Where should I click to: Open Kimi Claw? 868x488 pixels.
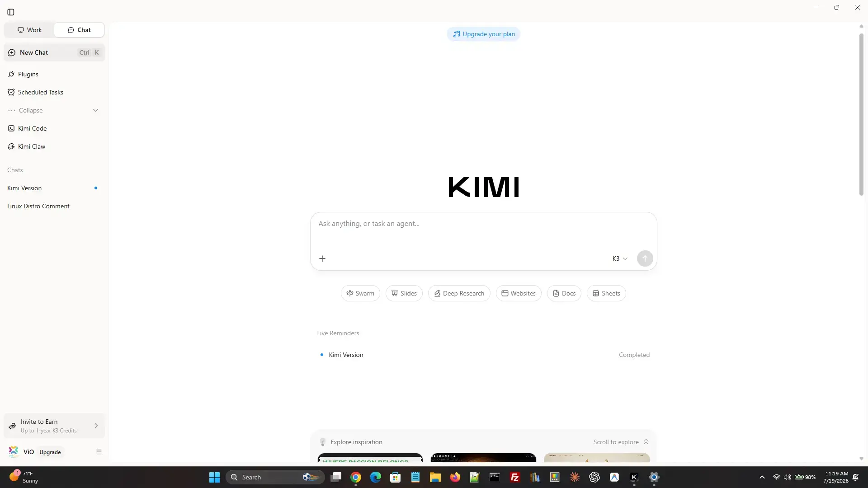54,146
